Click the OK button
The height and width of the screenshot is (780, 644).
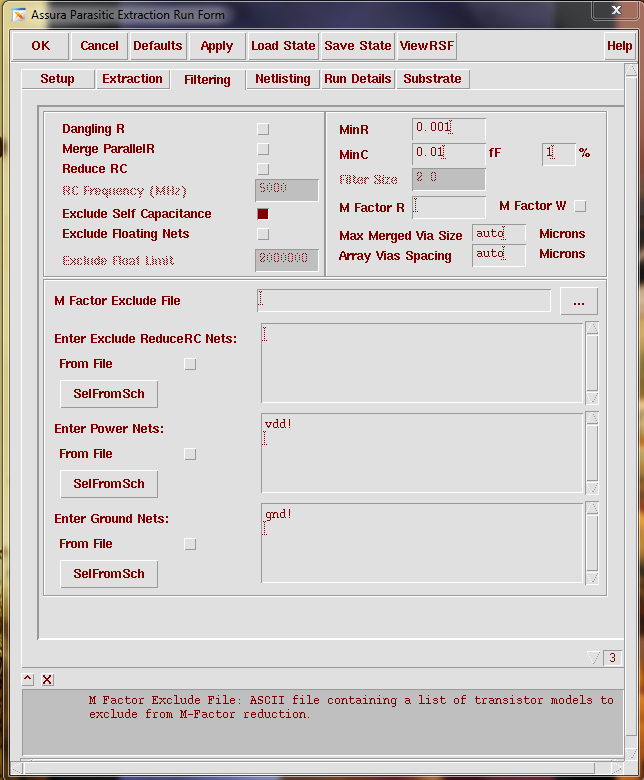point(40,46)
